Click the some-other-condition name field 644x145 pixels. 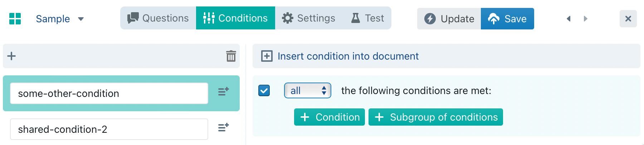pyautogui.click(x=109, y=93)
